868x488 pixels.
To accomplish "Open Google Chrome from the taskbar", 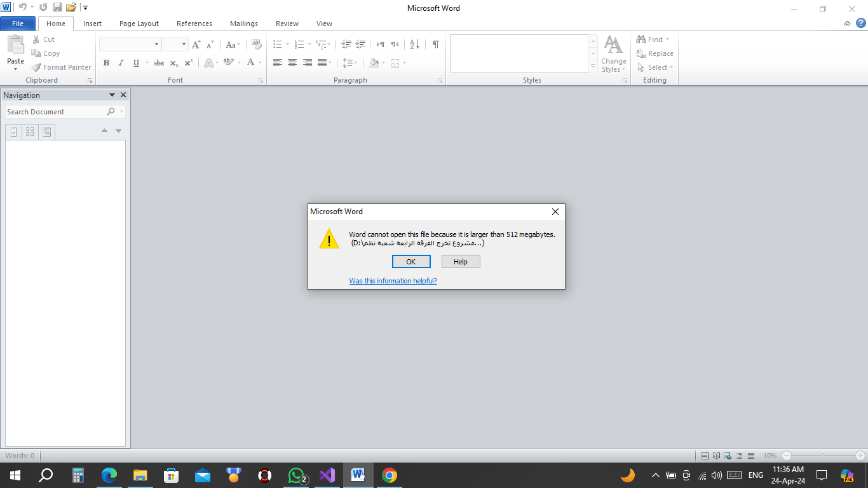I will [x=390, y=475].
